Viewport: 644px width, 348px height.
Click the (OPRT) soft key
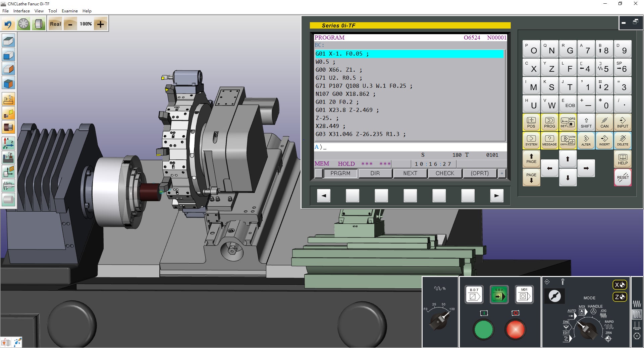click(480, 173)
